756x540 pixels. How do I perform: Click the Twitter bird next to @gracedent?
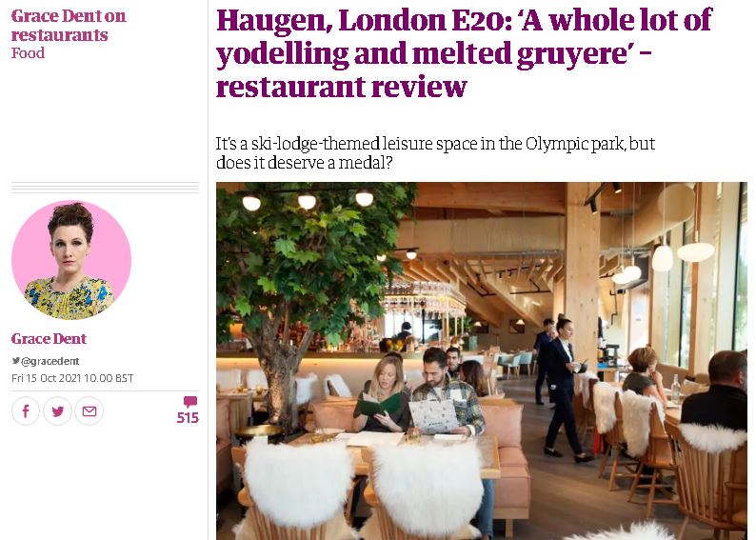[16, 360]
